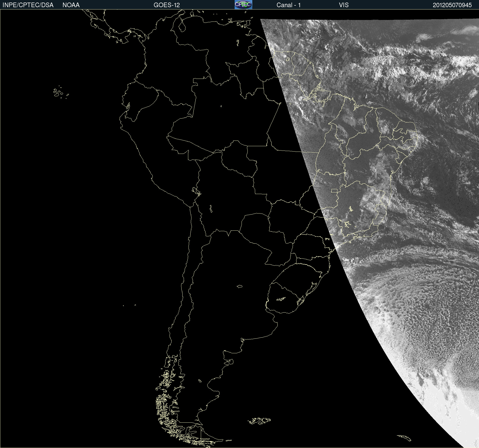The image size is (479, 448).
Task: Click the NOAA label in header
Action: [71, 5]
